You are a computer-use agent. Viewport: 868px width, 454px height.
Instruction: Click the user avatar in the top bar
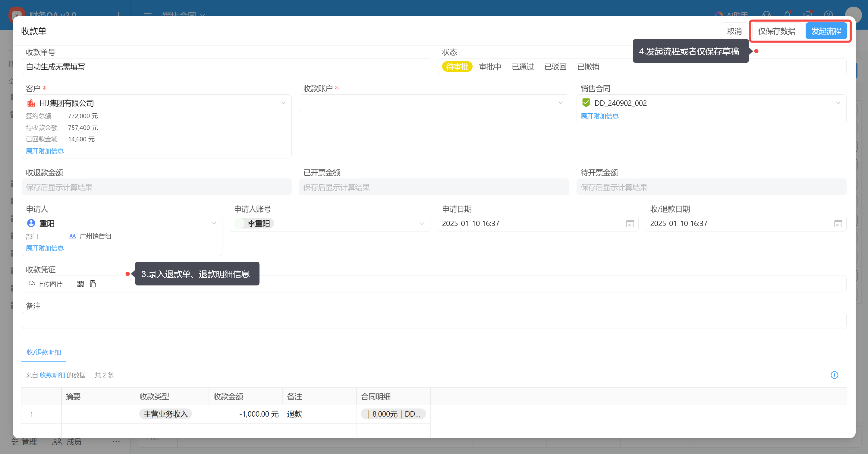coord(853,15)
